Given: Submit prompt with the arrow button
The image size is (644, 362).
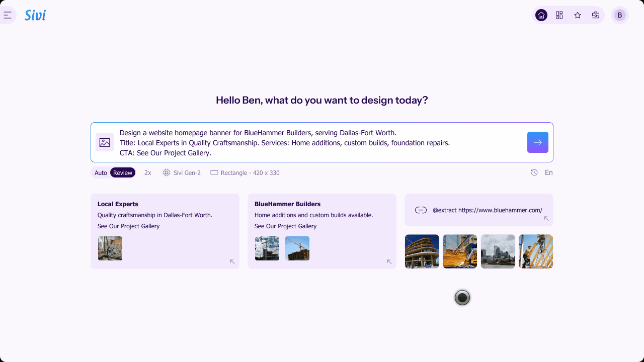Looking at the screenshot, I should pos(538,142).
